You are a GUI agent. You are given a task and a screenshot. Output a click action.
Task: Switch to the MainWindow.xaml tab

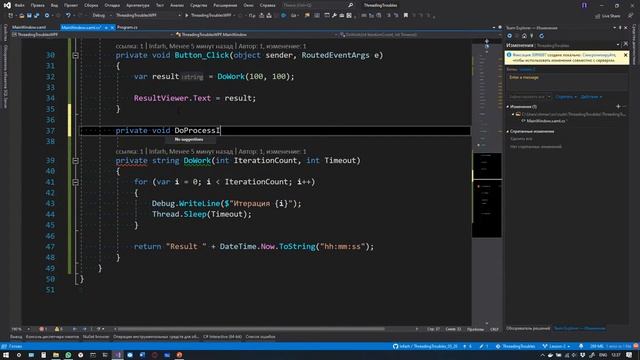point(29,27)
